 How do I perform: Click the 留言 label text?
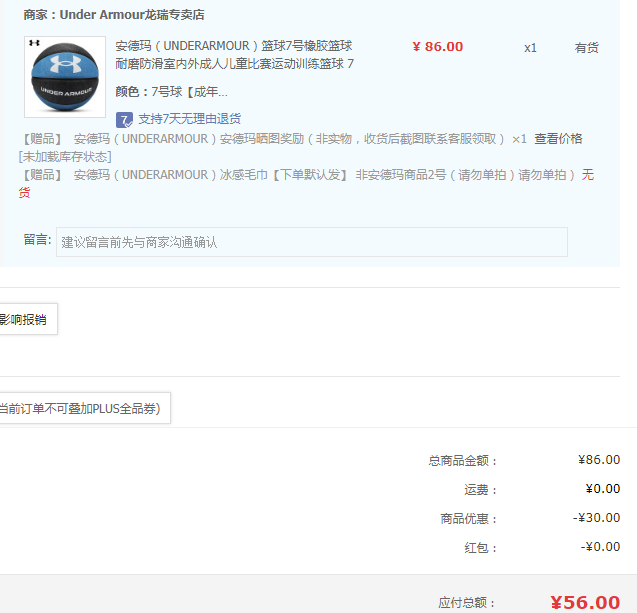[37, 240]
